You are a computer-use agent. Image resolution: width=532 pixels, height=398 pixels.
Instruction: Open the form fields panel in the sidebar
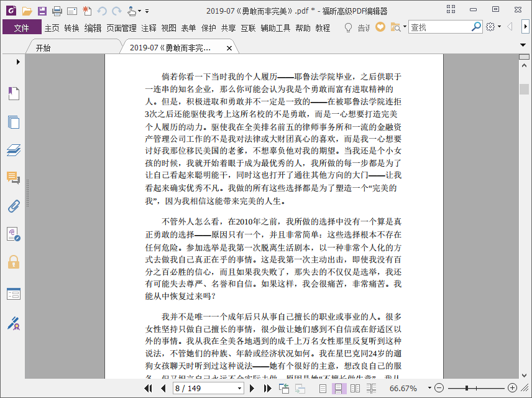coord(14,294)
